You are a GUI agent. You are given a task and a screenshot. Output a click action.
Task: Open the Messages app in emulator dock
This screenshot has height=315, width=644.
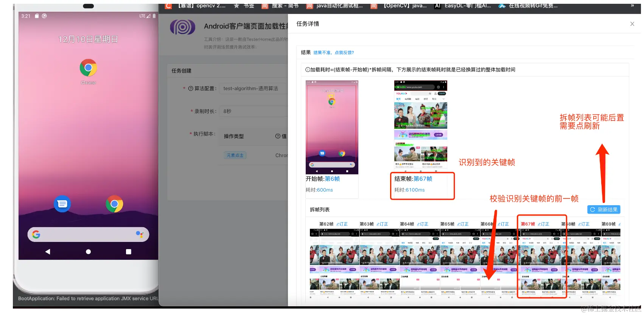click(x=62, y=204)
